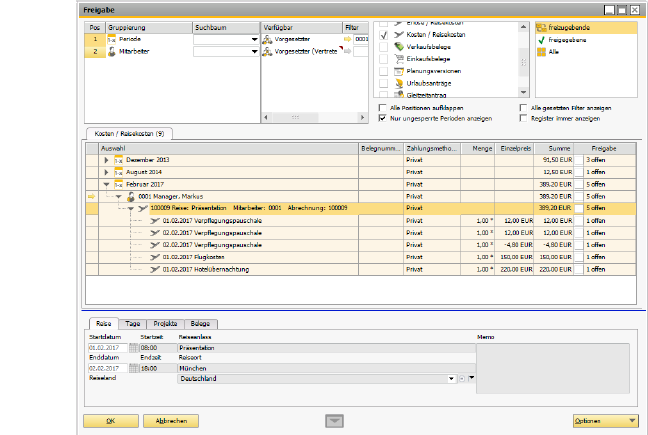Toggle Nur ungesperrte Perioden anzeigen
648x435 pixels.
[x=383, y=118]
